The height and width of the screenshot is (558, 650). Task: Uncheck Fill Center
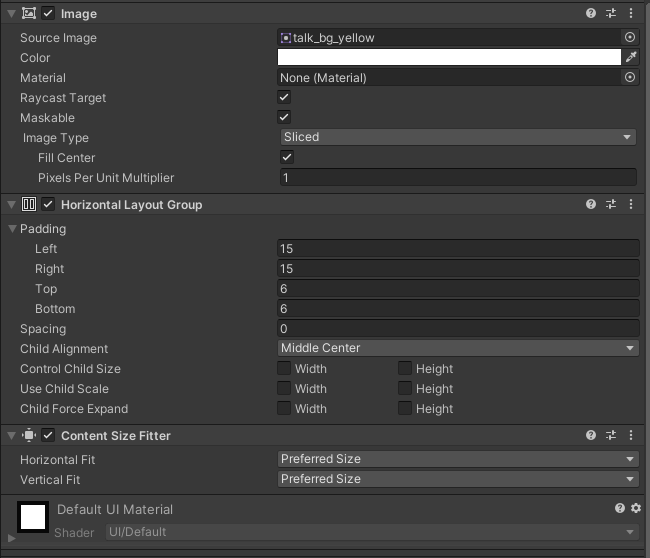[x=287, y=157]
